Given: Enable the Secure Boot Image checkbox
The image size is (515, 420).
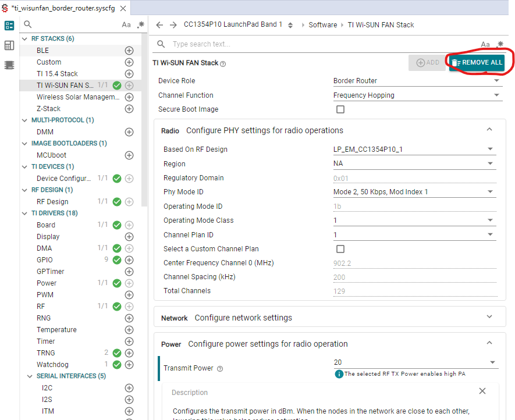Looking at the screenshot, I should click(x=340, y=109).
